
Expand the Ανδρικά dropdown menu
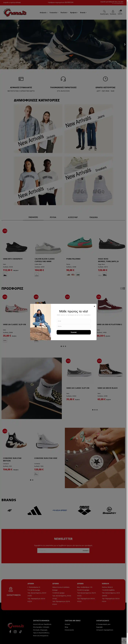click(43, 13)
